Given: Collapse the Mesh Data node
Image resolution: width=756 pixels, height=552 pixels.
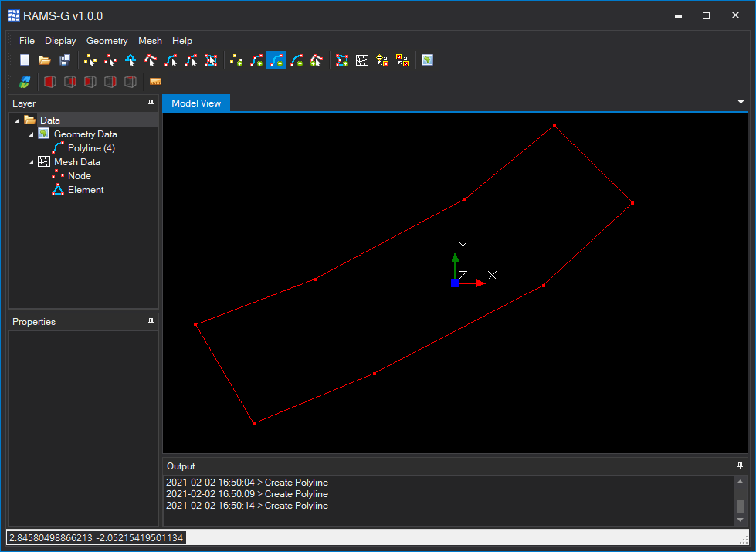Looking at the screenshot, I should pos(31,162).
